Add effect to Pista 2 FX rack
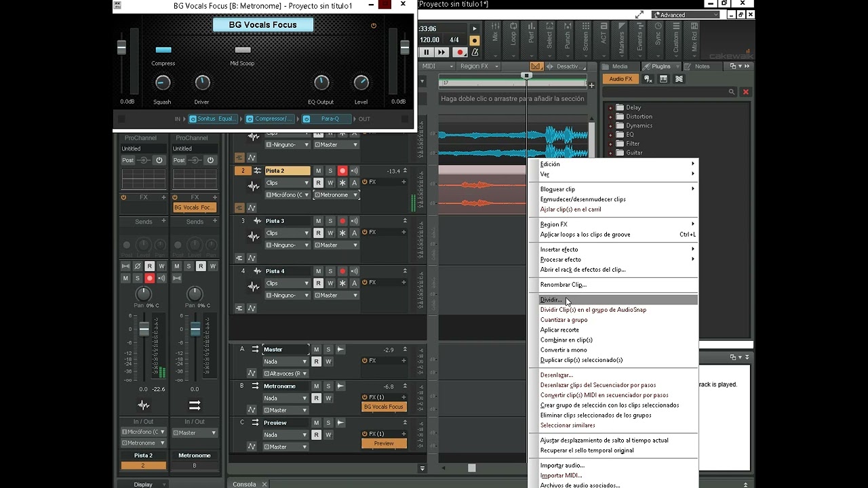The image size is (868, 488). (403, 182)
